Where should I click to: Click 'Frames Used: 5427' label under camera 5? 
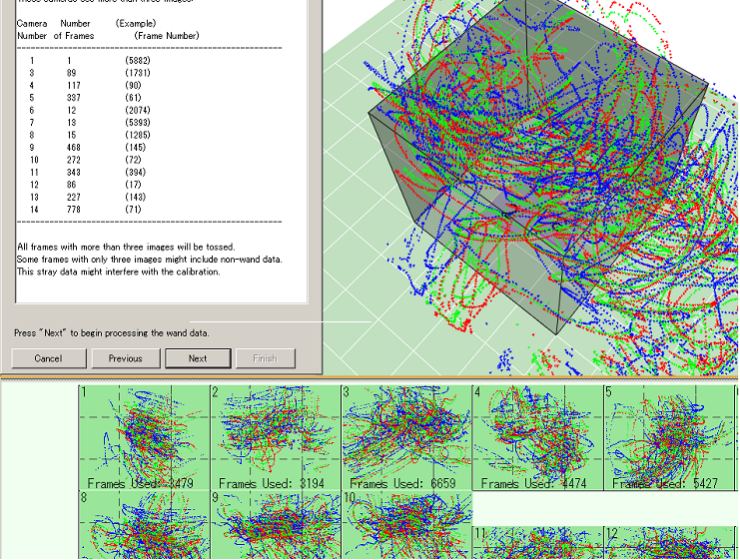pyautogui.click(x=665, y=483)
